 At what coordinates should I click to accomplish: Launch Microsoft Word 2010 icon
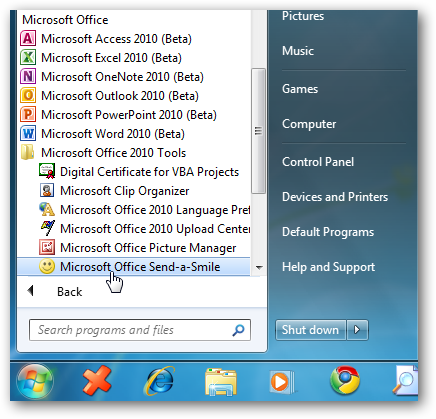pos(28,134)
